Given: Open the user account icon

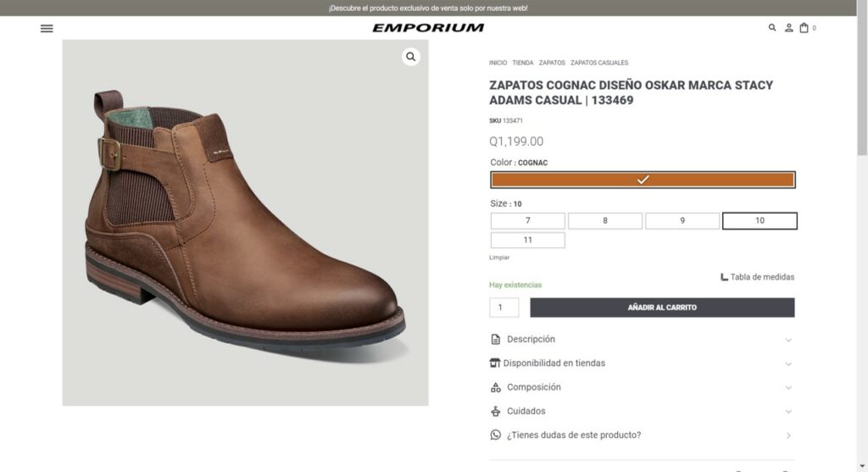Looking at the screenshot, I should click(788, 28).
